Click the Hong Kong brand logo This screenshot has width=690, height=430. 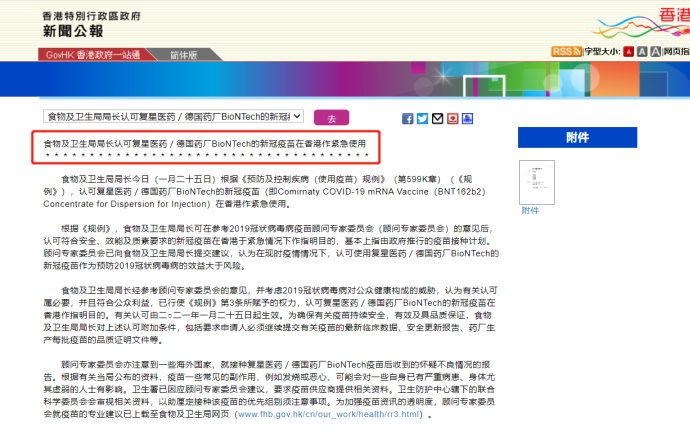click(642, 22)
